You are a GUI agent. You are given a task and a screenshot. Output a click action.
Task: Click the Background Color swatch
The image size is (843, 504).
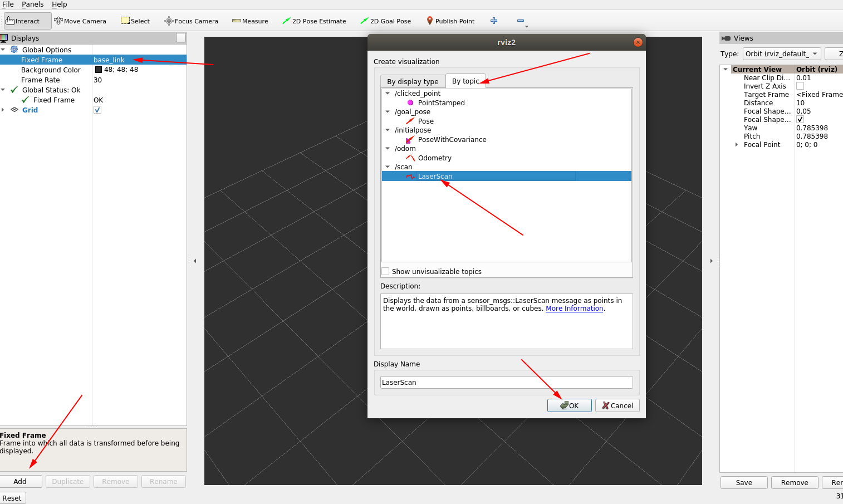click(97, 70)
